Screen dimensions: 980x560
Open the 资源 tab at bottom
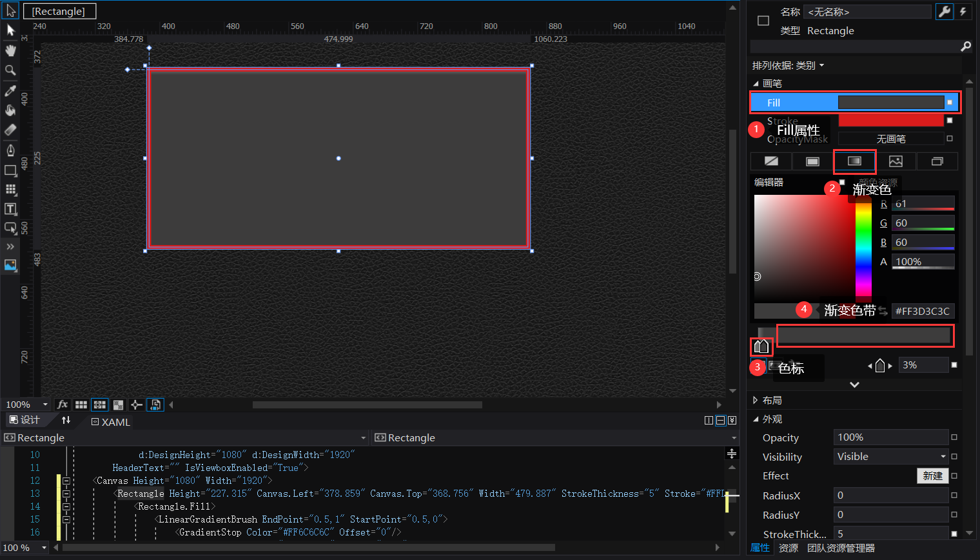click(x=788, y=548)
